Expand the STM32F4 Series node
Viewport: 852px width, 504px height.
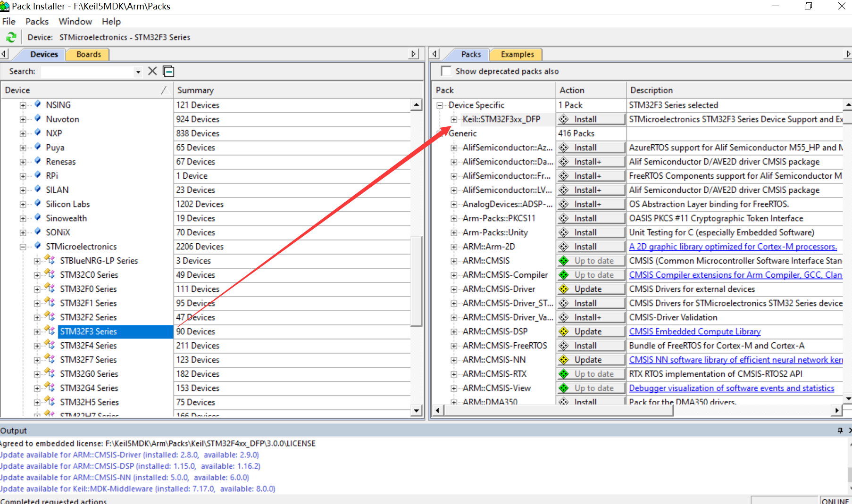point(37,346)
